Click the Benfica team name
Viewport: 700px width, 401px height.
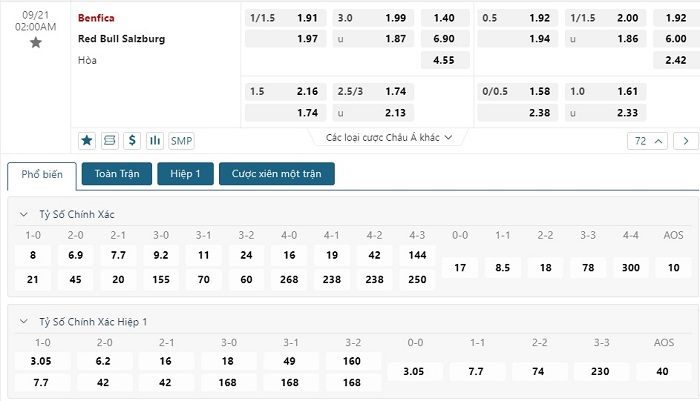pyautogui.click(x=96, y=18)
